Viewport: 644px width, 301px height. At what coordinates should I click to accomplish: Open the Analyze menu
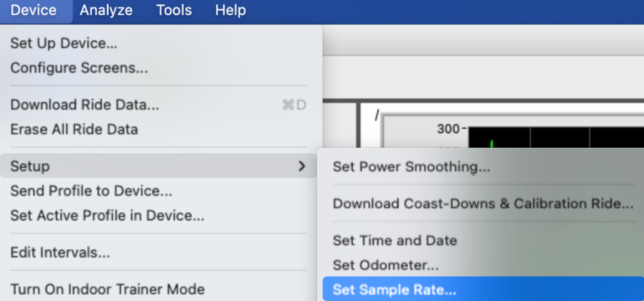click(x=106, y=11)
